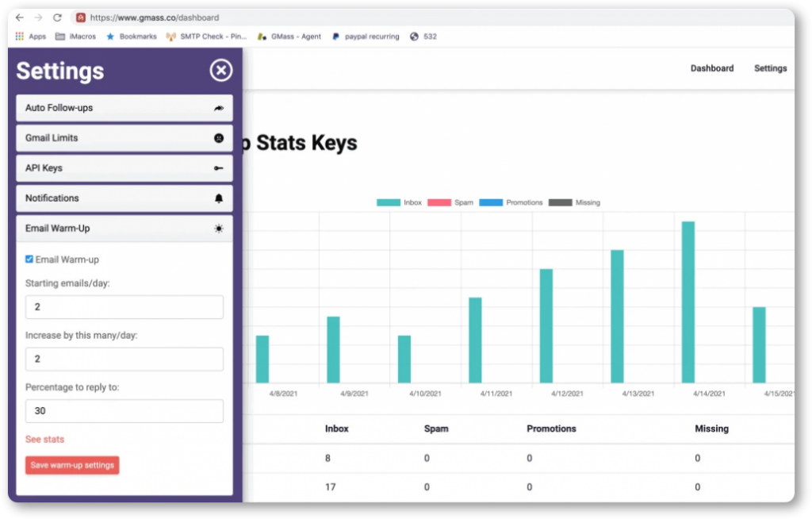Viewport: 812px width, 519px height.
Task: Open the Apps grid bookmark icon
Action: [20, 37]
